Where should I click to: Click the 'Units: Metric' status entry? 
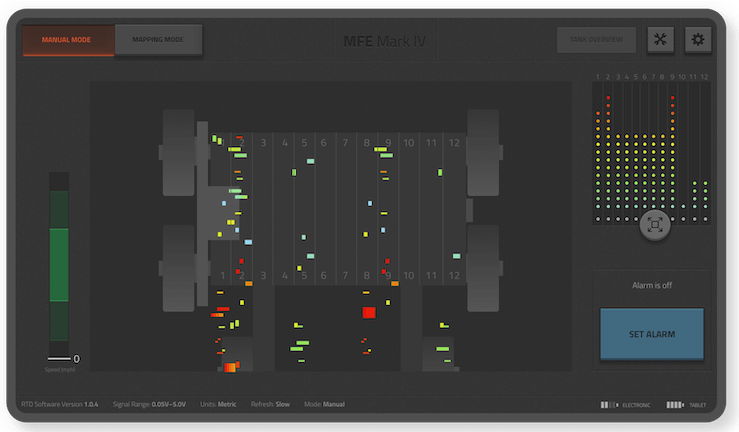coord(218,404)
